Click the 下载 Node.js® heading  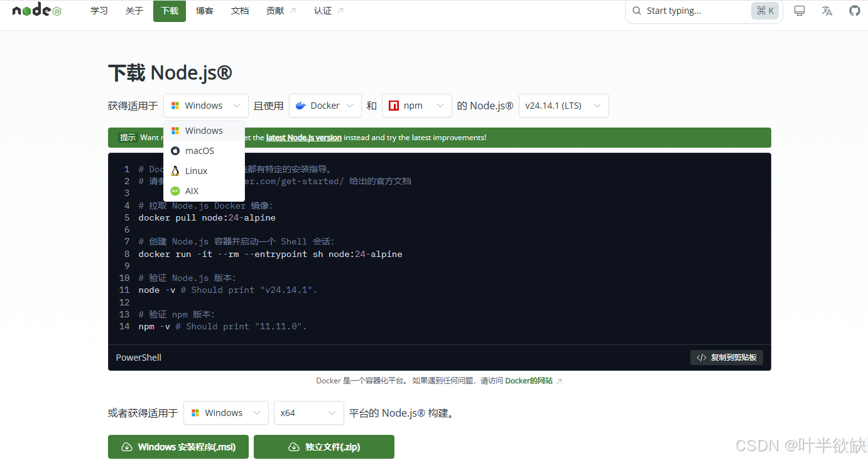tap(170, 73)
